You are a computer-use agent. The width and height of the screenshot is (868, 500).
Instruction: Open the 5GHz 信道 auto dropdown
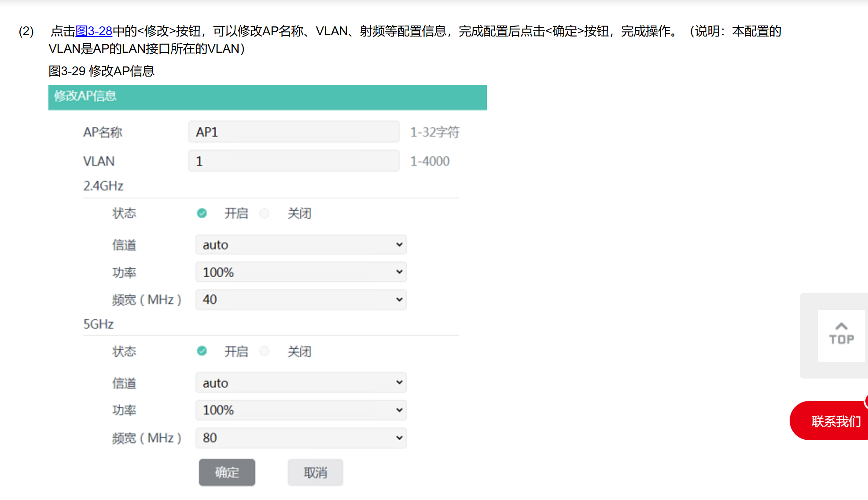click(301, 383)
